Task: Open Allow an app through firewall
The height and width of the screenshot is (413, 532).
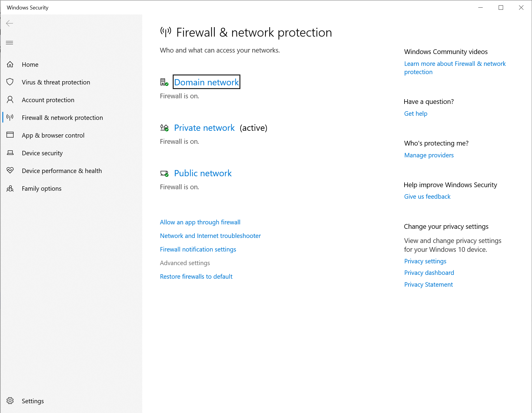Action: click(x=200, y=222)
